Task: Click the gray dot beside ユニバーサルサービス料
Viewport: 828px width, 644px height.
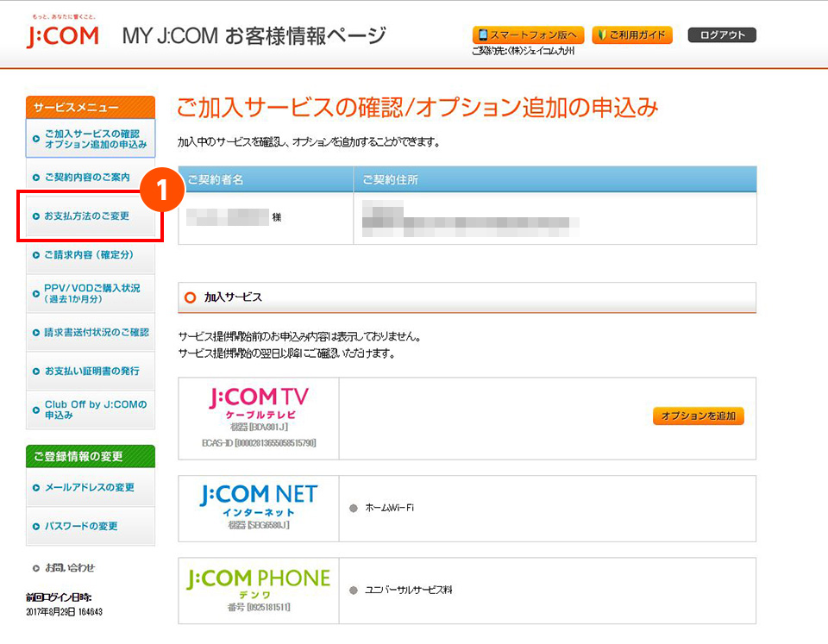Action: tap(354, 591)
